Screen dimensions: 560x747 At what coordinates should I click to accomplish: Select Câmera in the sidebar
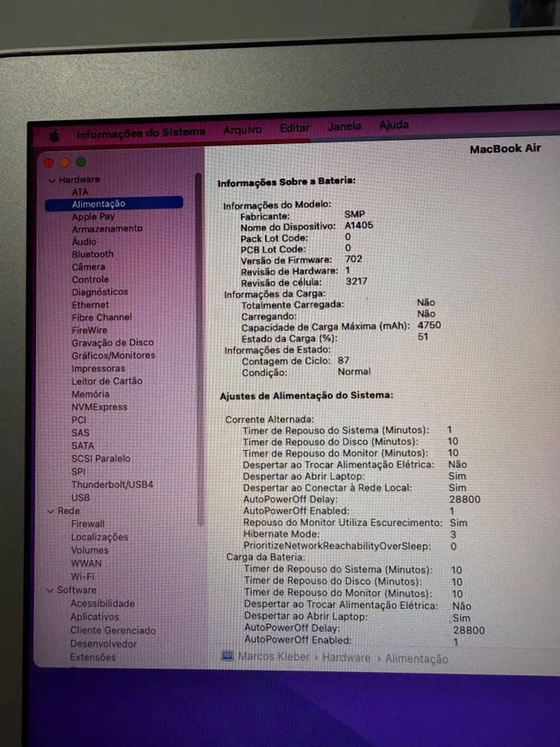[89, 267]
